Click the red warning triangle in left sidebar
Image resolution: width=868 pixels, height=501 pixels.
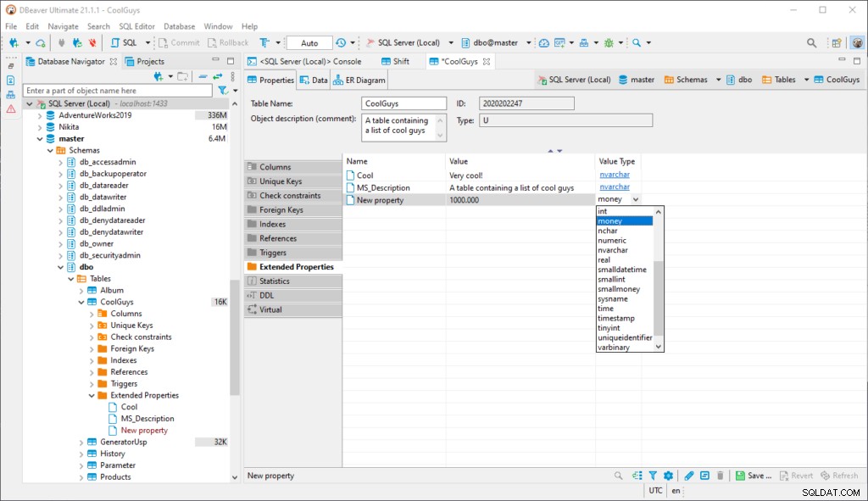(11, 109)
